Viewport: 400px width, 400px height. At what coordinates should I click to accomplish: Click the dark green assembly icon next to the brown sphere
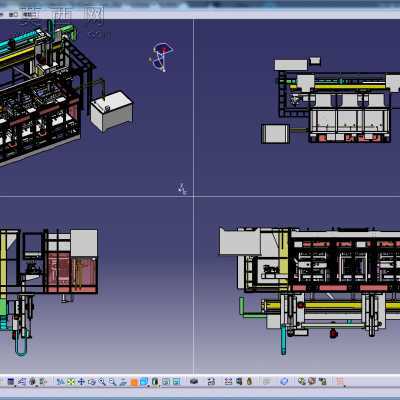click(x=323, y=381)
